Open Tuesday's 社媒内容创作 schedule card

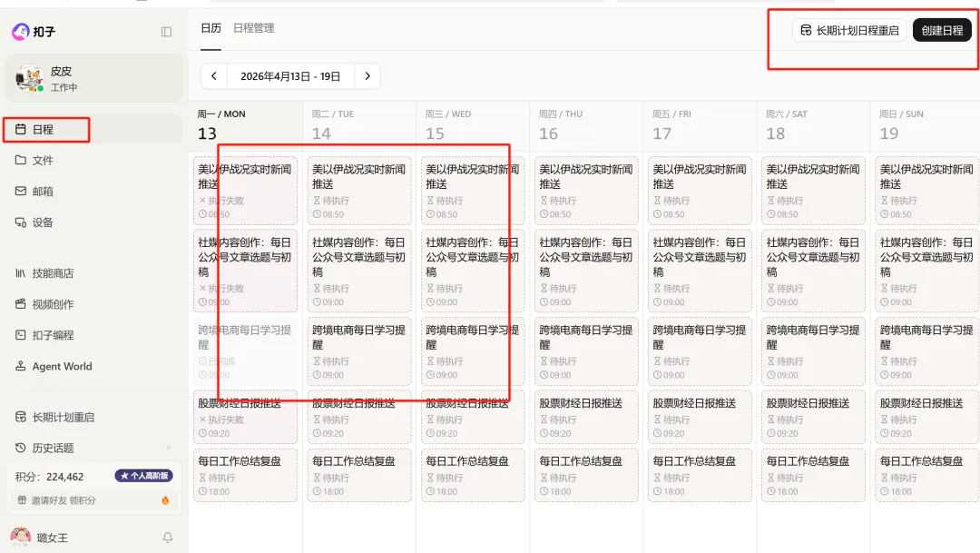coord(359,271)
